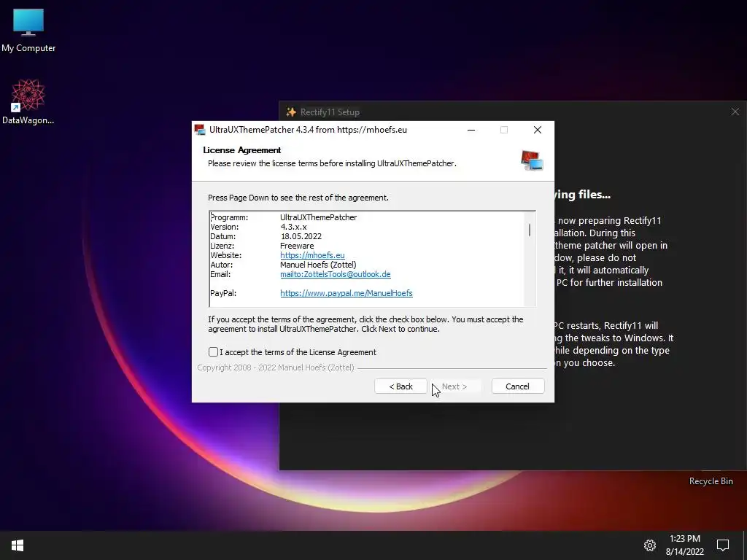Close the Rectify11 Setup window
Image resolution: width=747 pixels, height=560 pixels.
click(735, 112)
